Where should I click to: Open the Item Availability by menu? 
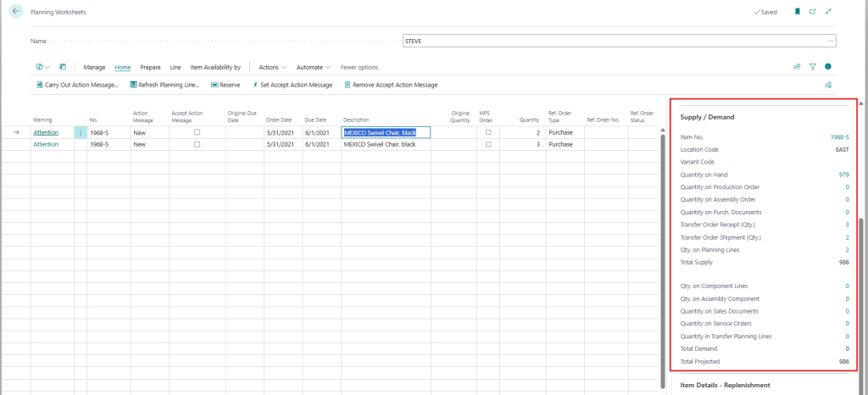215,67
